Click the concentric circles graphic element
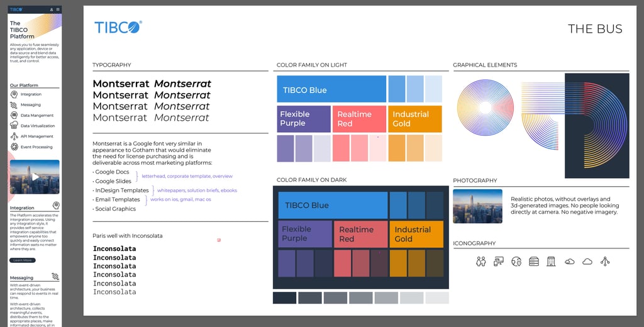Screen dimensions: 644x327 click(x=486, y=108)
